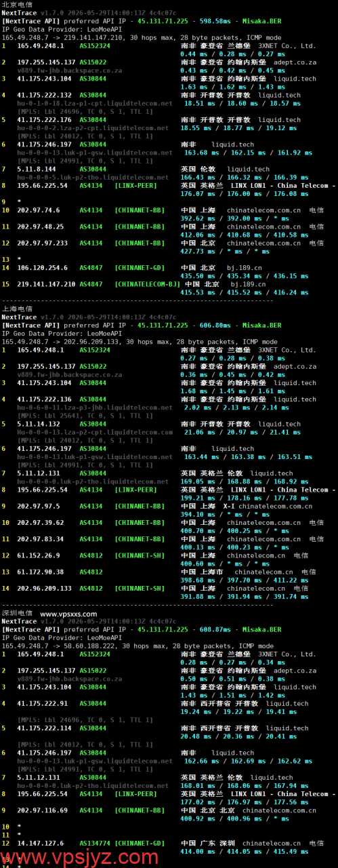Select hop IP 202.97.116.69

[42, 810]
